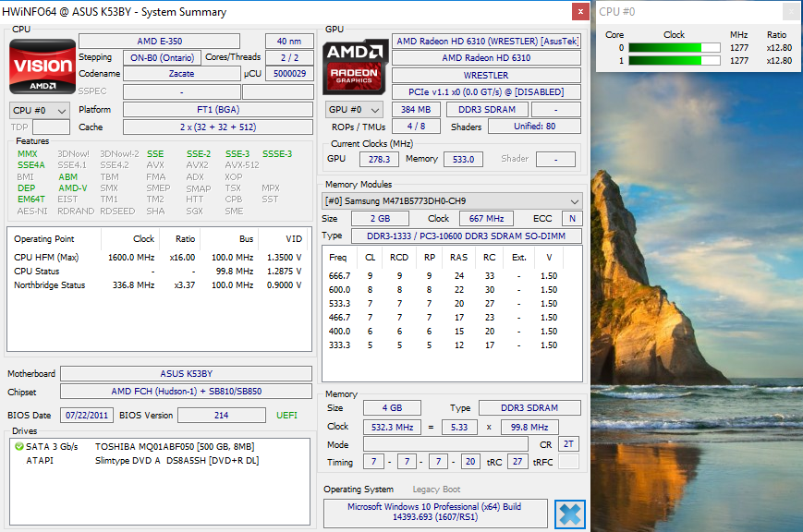Click the green EM64T feature label

click(x=31, y=199)
